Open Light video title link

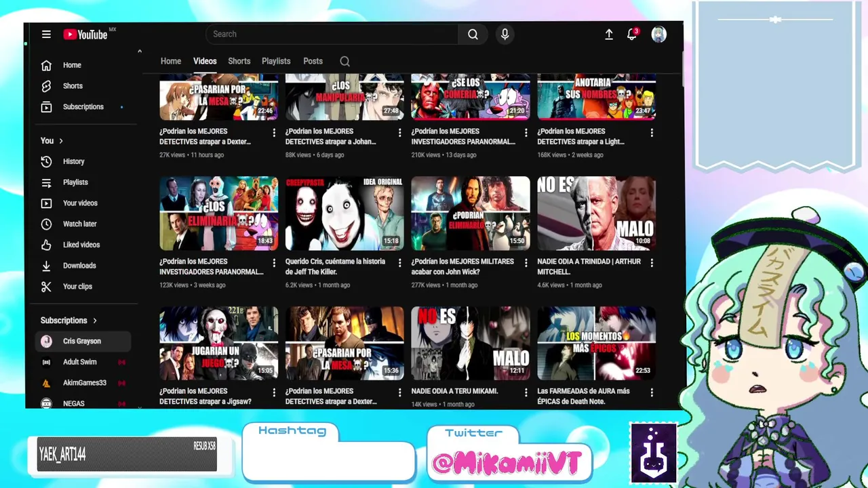click(581, 137)
